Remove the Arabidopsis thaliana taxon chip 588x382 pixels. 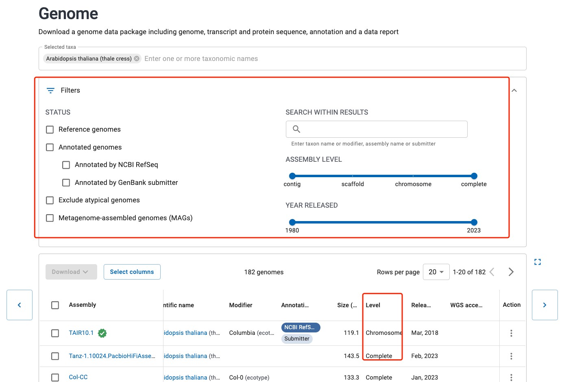[137, 59]
